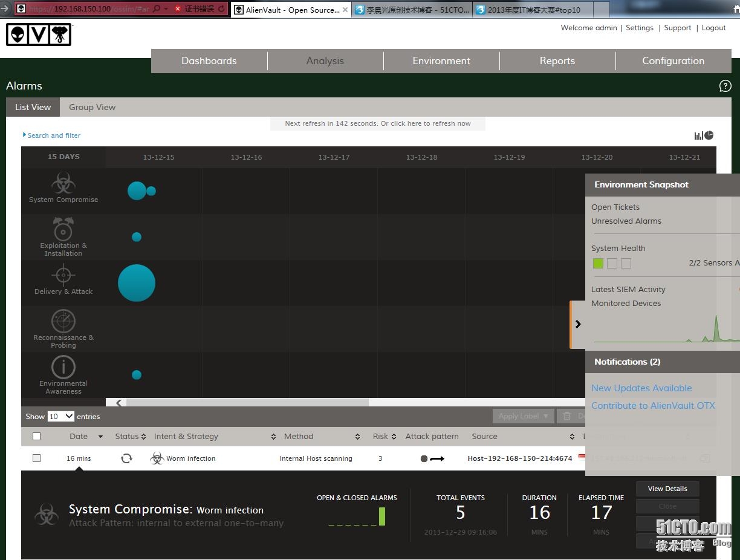
Task: Click the attack pattern arrow icon in row
Action: pyautogui.click(x=432, y=458)
